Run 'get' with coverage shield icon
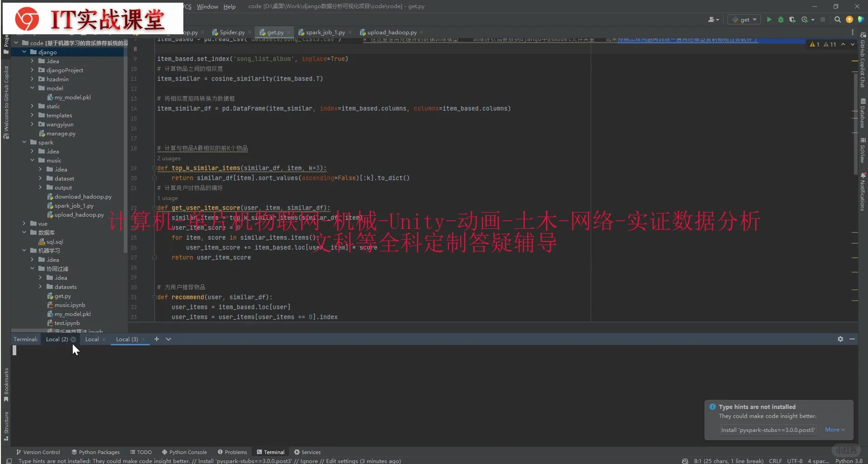The image size is (868, 464). [x=792, y=19]
